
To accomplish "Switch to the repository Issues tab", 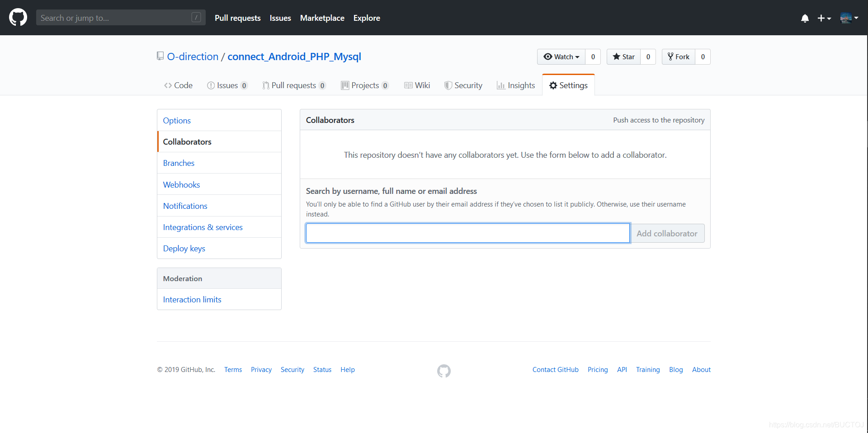I will 227,85.
